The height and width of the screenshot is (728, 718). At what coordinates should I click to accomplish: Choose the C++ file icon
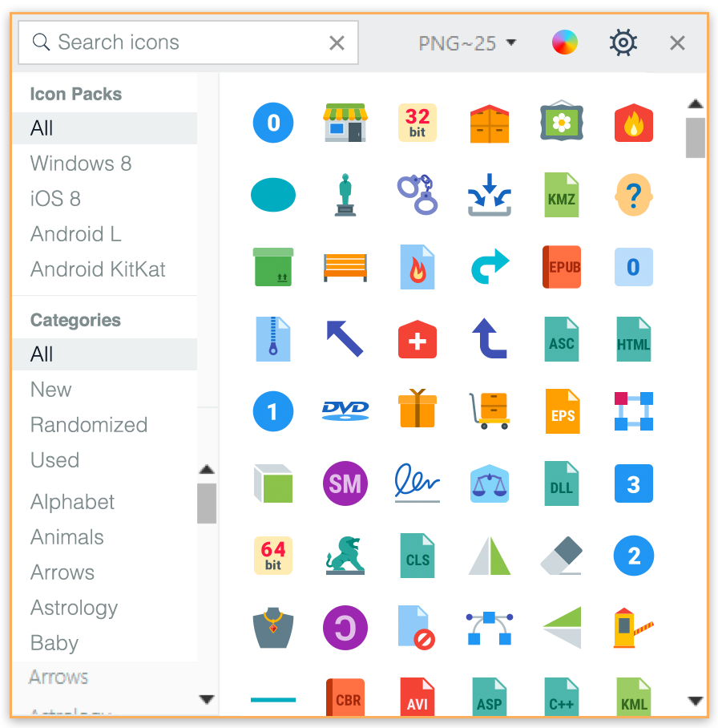[562, 700]
